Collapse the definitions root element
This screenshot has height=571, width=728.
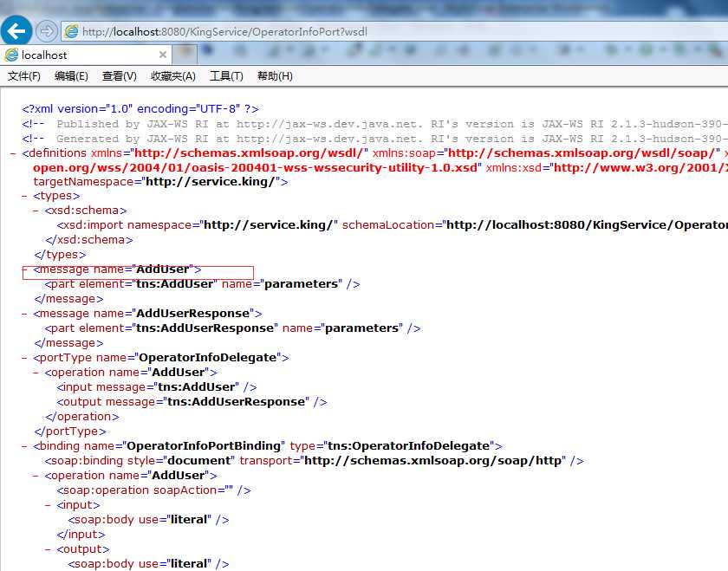(x=13, y=153)
